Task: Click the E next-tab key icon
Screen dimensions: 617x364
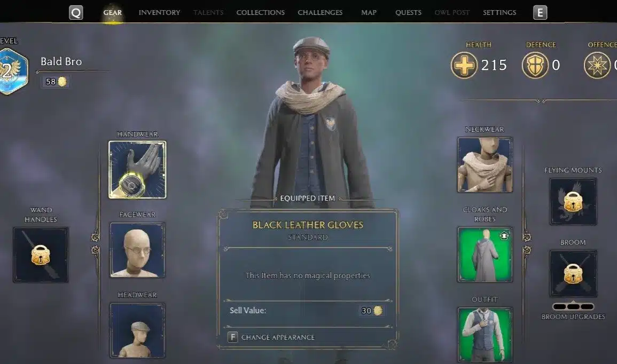Action: point(540,13)
